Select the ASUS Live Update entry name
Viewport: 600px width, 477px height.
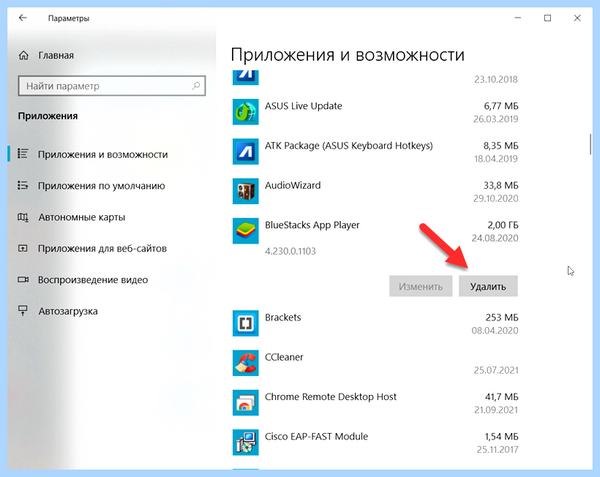pos(303,106)
